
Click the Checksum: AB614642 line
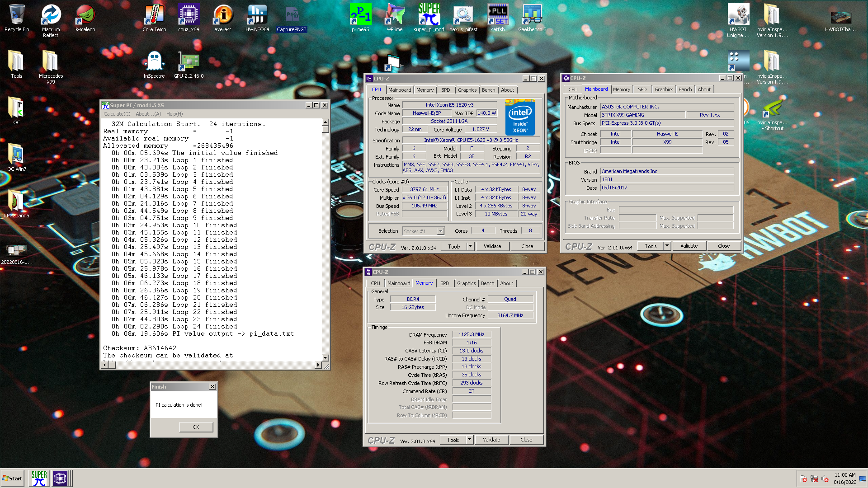pyautogui.click(x=140, y=348)
